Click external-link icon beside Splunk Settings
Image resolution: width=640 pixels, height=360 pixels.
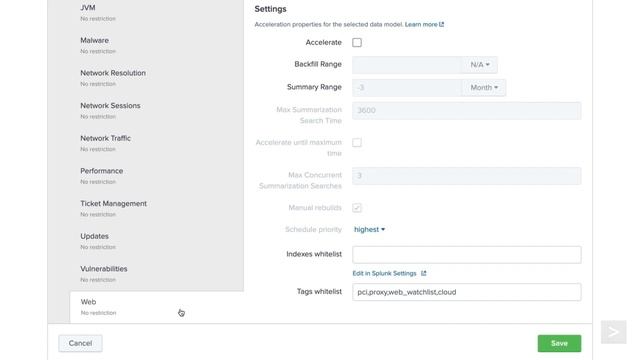pyautogui.click(x=423, y=273)
